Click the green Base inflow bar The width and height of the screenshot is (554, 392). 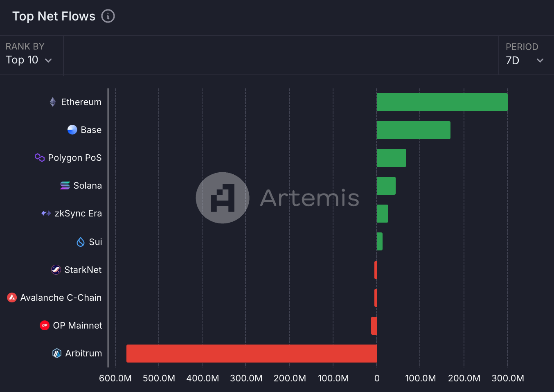(413, 130)
